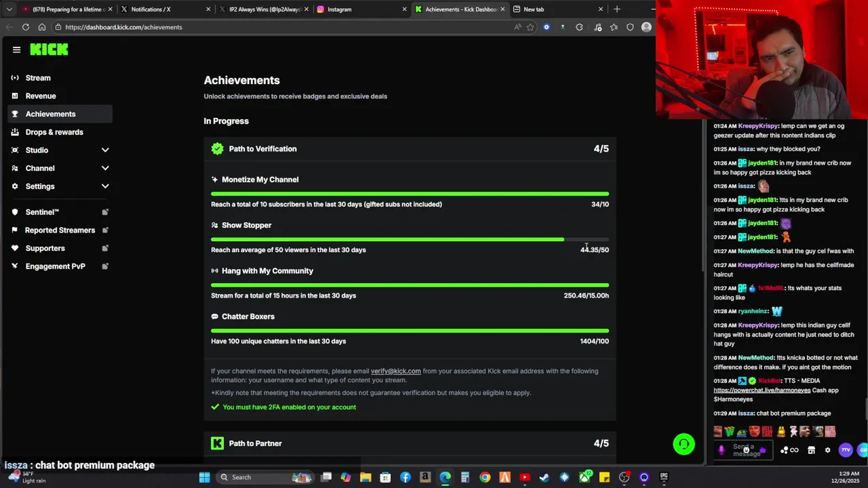Expand the Settings sidebar section
This screenshot has width=868, height=488.
click(x=60, y=186)
